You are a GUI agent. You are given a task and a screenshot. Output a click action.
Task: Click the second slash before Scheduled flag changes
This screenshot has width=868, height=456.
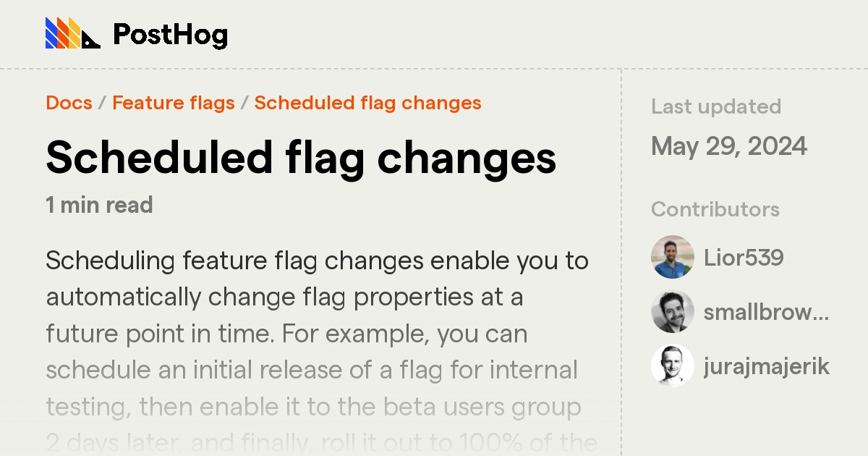[x=244, y=103]
